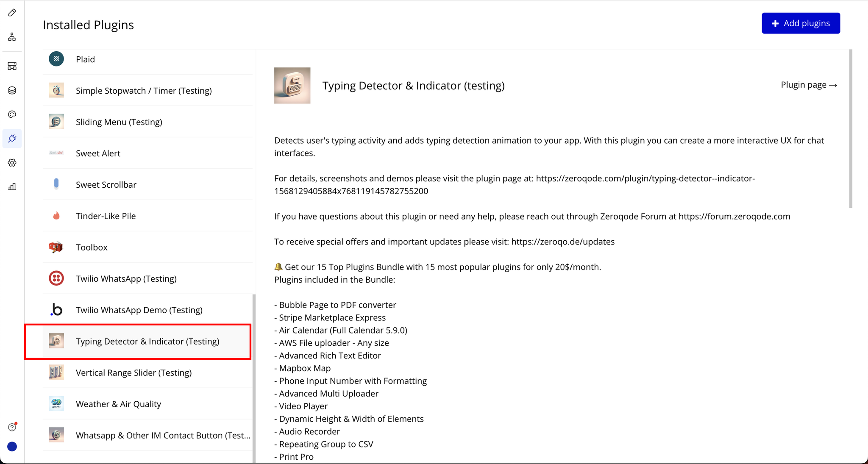Screen dimensions: 868x464
Task: Click the Add plugins button
Action: pyautogui.click(x=801, y=23)
